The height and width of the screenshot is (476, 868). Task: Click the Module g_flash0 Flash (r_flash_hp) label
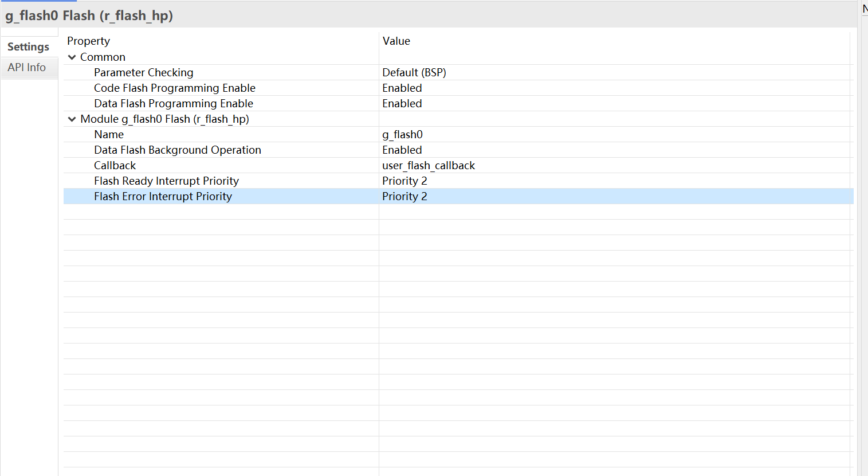click(x=165, y=119)
